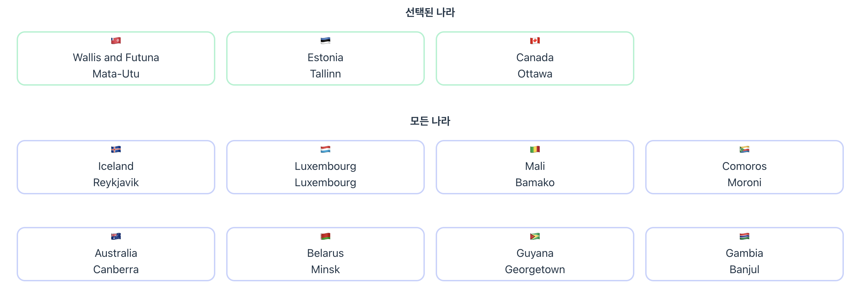The width and height of the screenshot is (868, 301).
Task: Click the Canada flag icon
Action: [535, 40]
